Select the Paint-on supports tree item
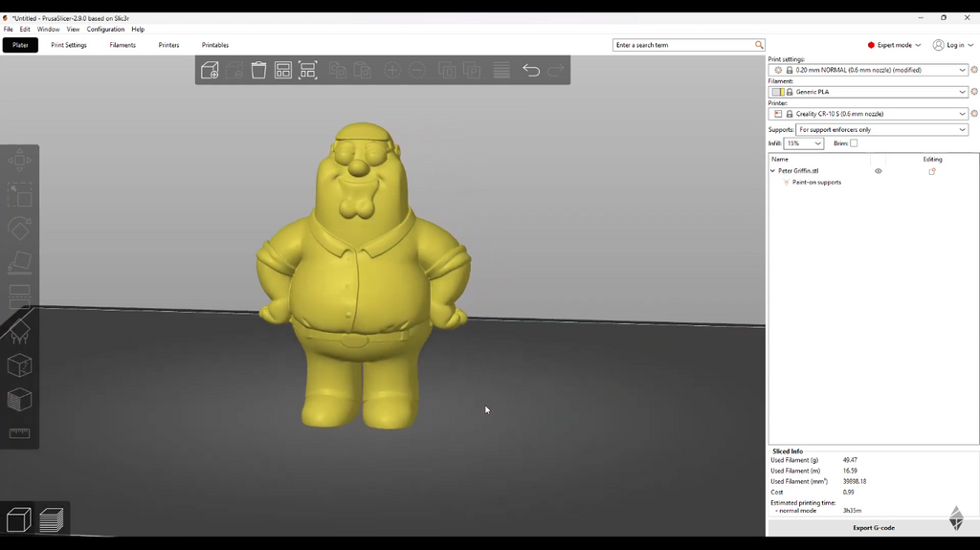 pos(816,183)
